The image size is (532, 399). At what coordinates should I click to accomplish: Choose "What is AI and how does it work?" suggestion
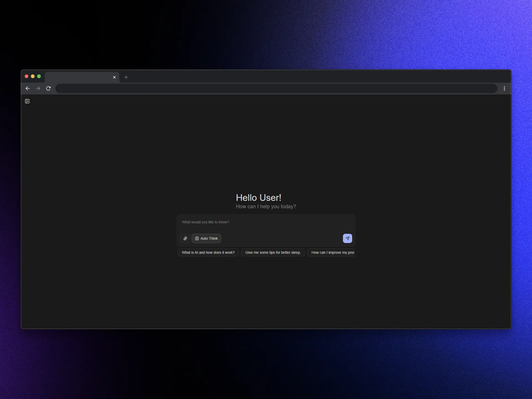click(208, 252)
